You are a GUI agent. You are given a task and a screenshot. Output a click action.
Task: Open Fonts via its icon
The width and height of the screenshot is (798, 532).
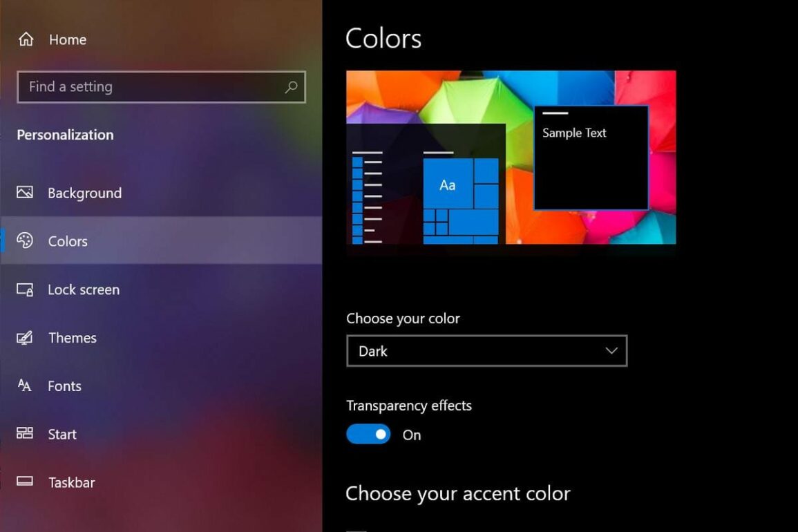coord(25,386)
